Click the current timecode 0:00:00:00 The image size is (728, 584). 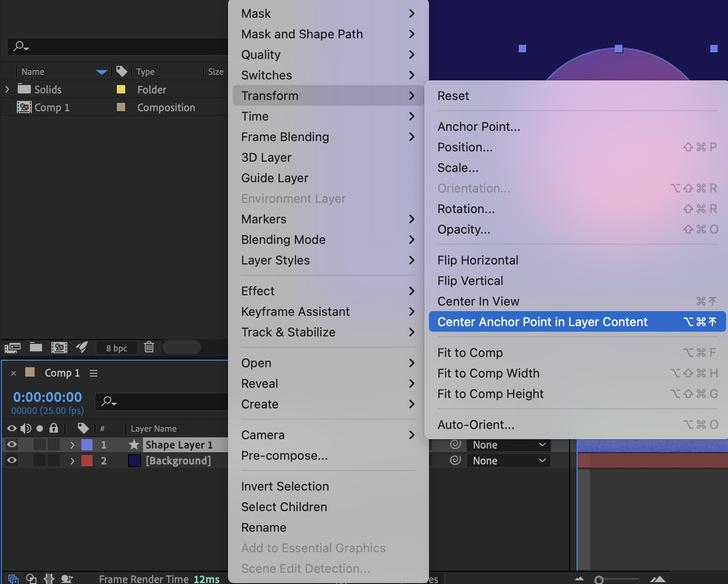click(x=48, y=397)
